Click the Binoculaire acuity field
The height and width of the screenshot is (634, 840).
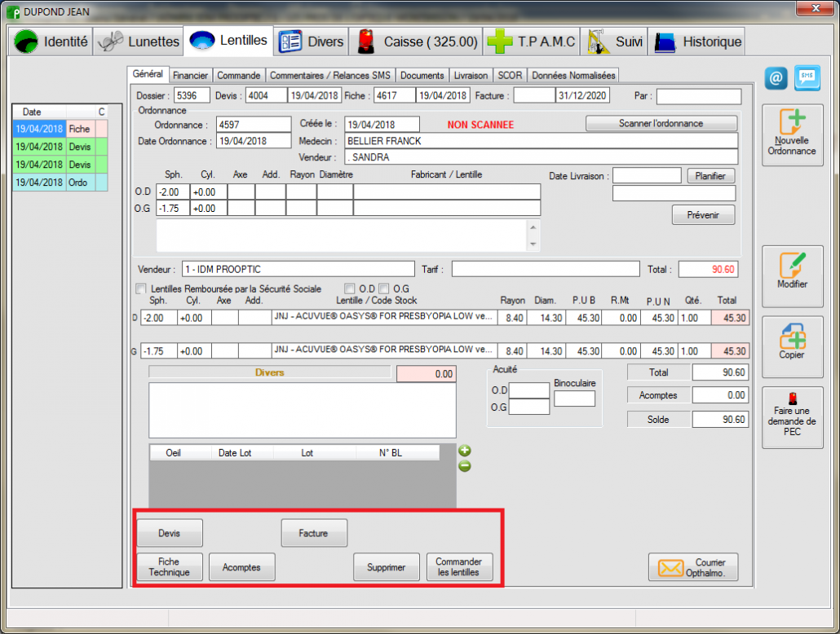574,398
